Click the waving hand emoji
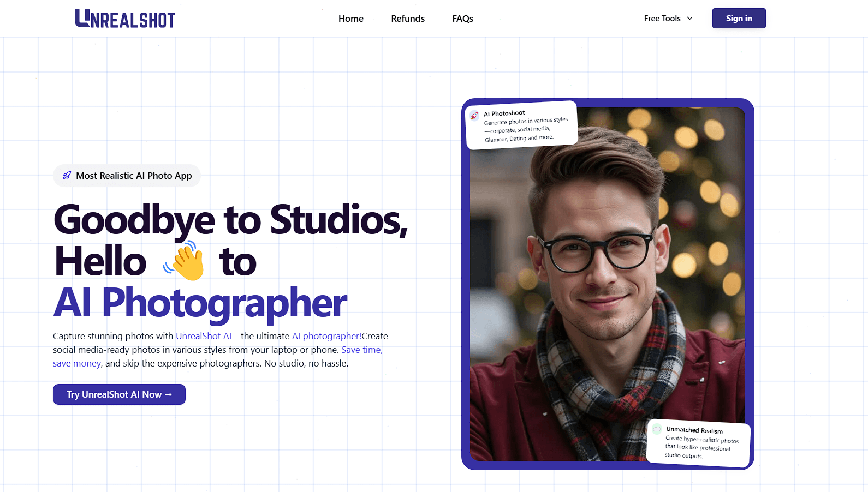 point(185,261)
